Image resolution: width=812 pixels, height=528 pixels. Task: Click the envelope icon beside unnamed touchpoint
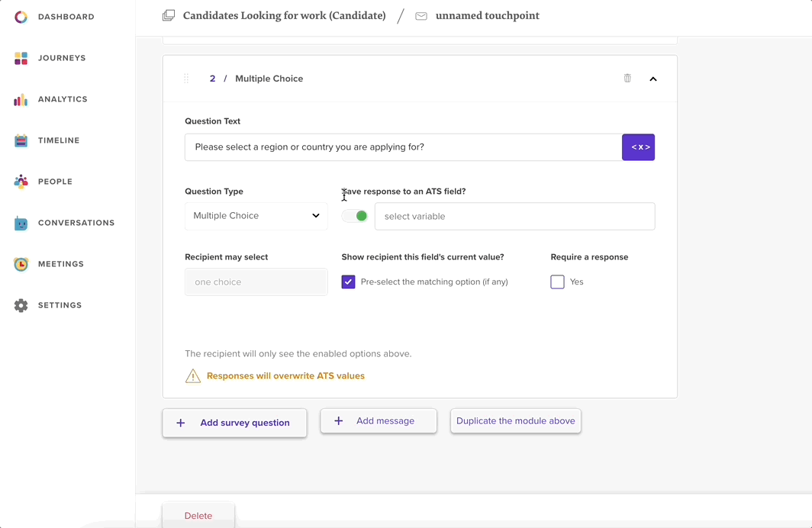(x=421, y=16)
